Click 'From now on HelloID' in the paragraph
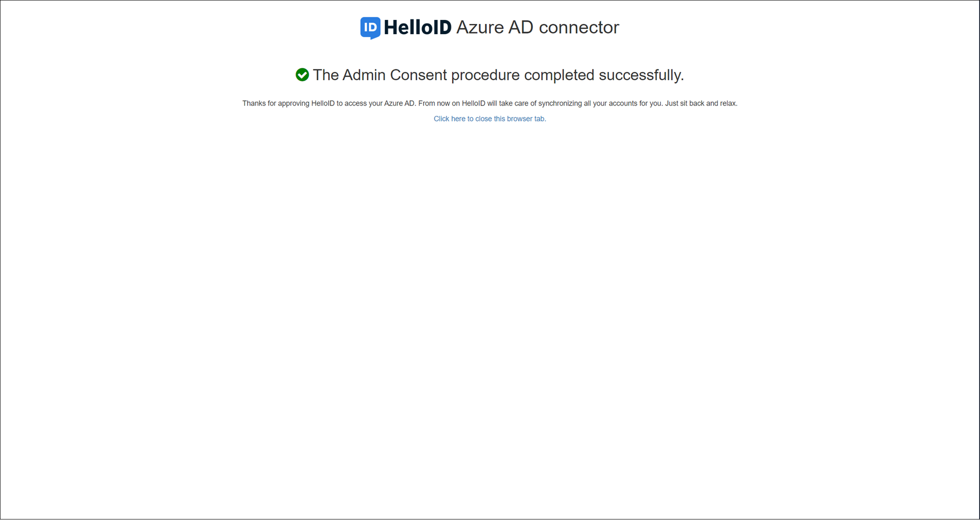This screenshot has height=520, width=980. pos(452,104)
